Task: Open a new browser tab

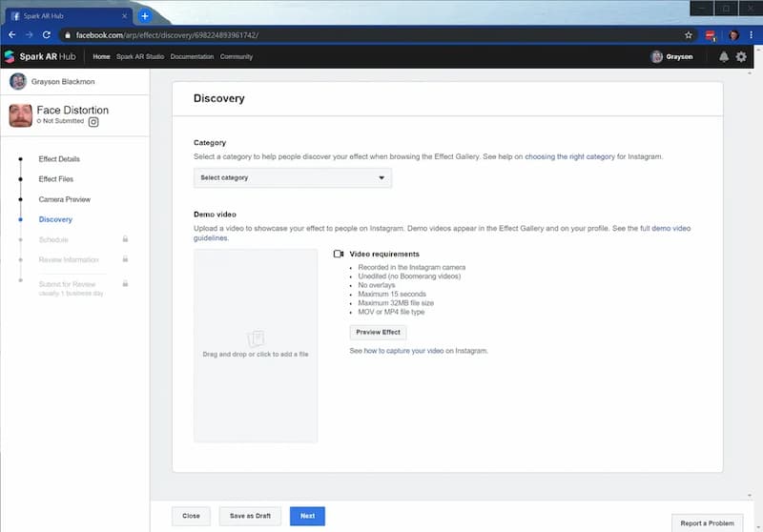Action: (x=145, y=16)
